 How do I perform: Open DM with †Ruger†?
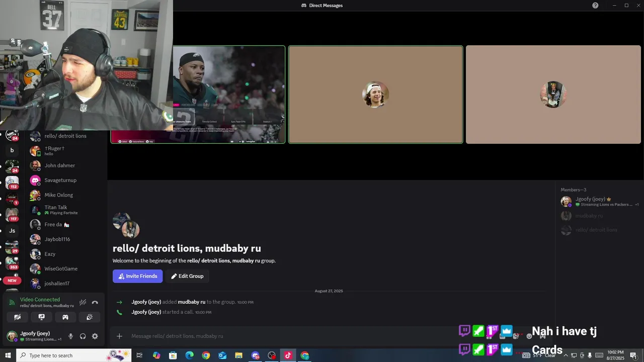tap(66, 151)
